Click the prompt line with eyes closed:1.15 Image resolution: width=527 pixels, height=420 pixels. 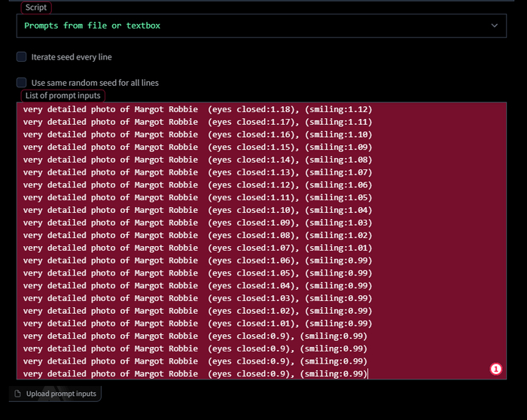point(197,147)
